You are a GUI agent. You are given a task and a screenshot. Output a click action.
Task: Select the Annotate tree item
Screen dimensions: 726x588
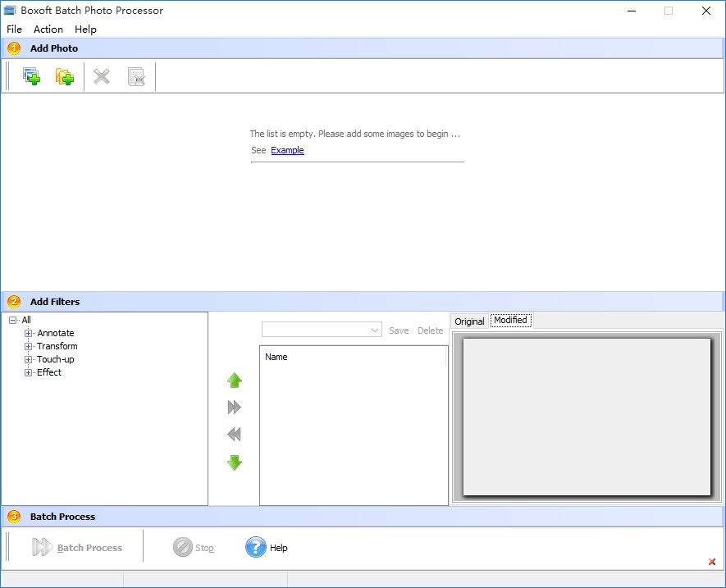pos(56,333)
